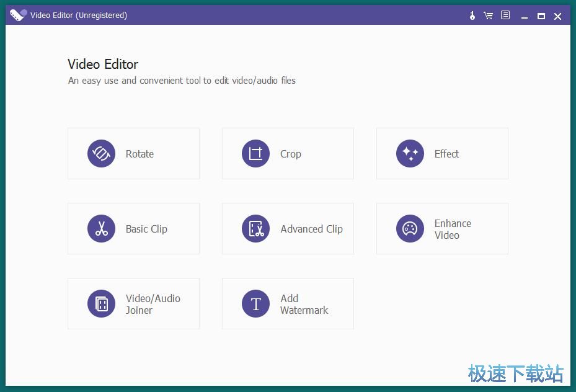Click the 'Video Editor' heading text
Screen dimensions: 576x392
103,65
